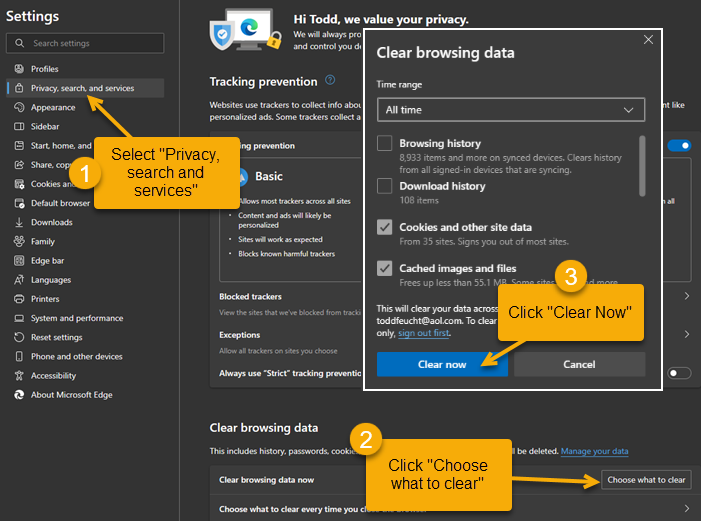
Task: Open Accessibility settings page
Action: tap(85, 376)
